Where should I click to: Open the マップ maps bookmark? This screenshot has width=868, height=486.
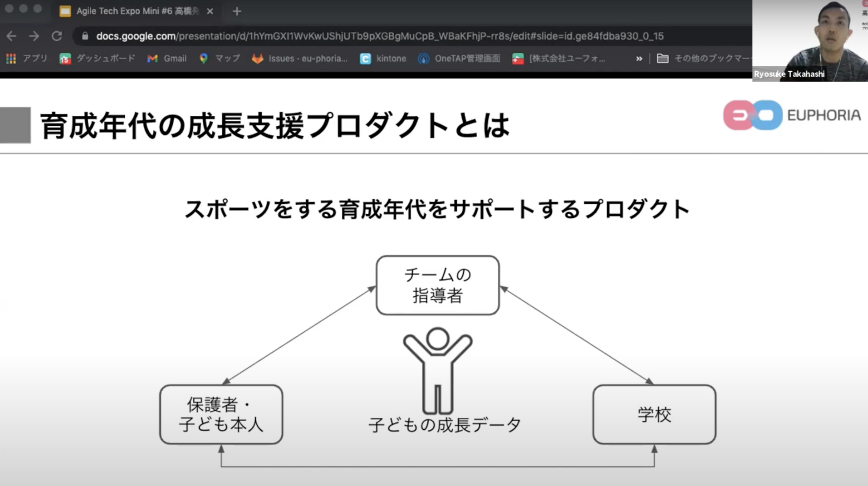[220, 58]
